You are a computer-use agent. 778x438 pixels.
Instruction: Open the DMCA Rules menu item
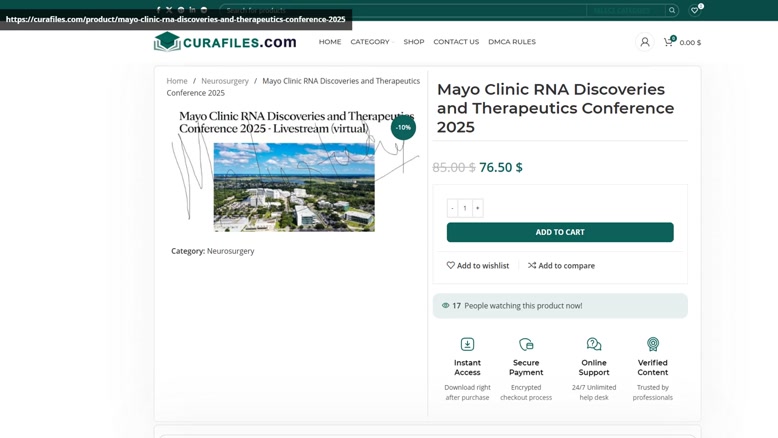(512, 42)
